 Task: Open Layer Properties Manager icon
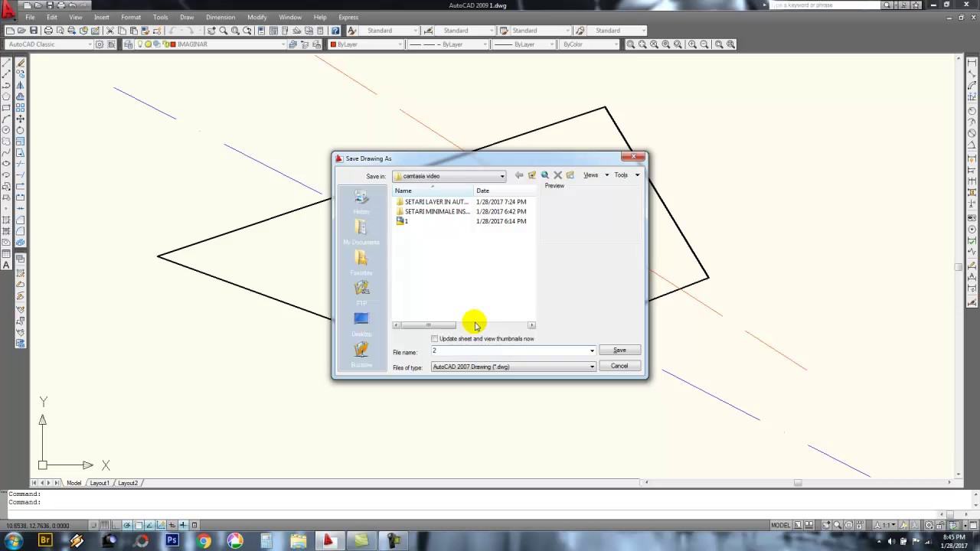click(127, 44)
